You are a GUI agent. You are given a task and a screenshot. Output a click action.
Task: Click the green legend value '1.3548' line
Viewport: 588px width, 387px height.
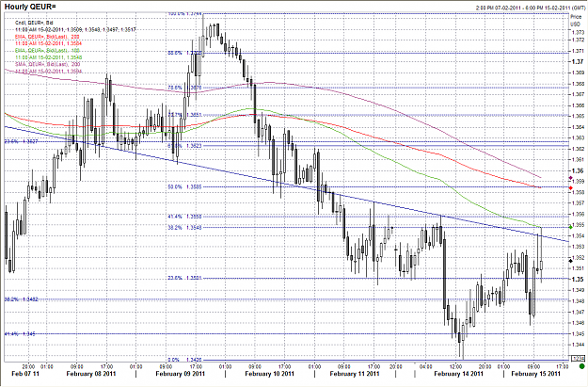[x=48, y=57]
